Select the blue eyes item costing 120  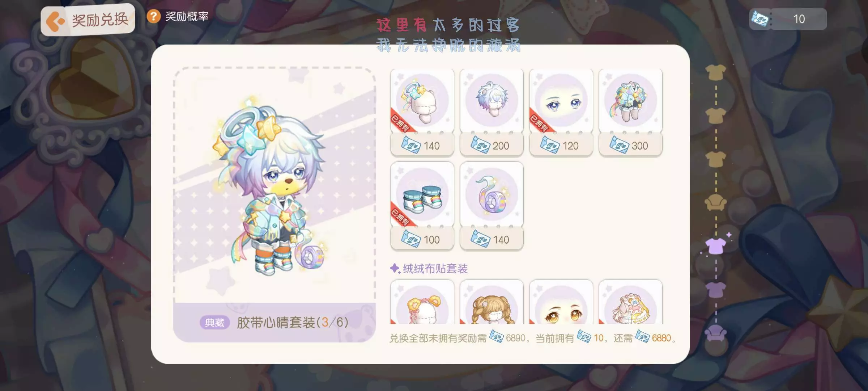[561, 112]
